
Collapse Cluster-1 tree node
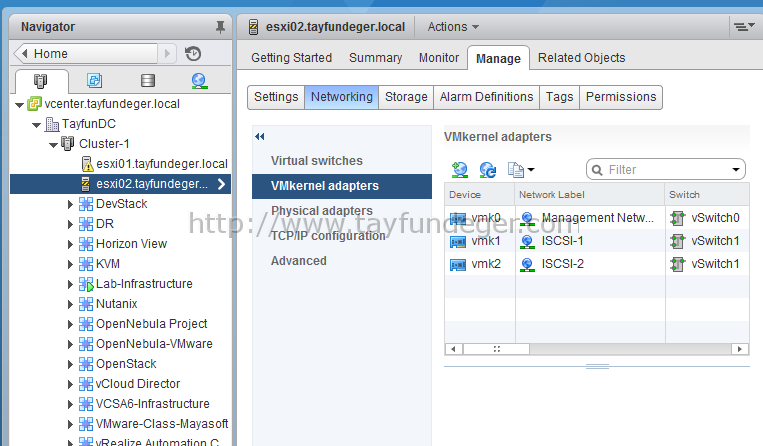[x=54, y=145]
